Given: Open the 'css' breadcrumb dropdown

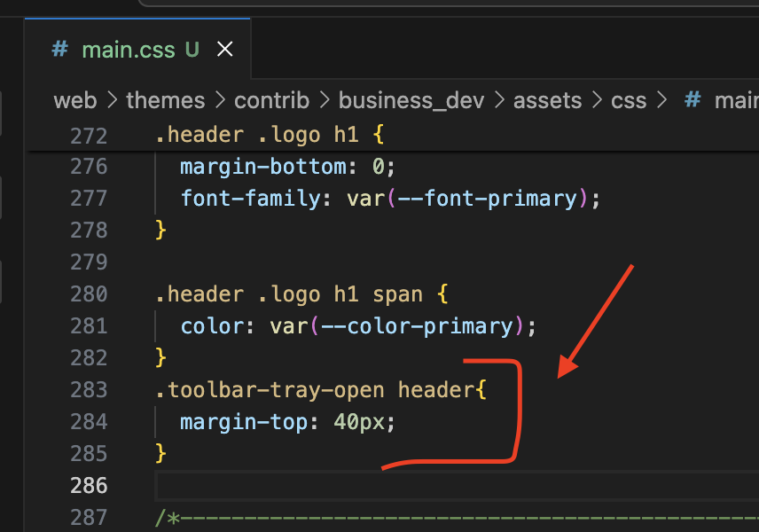Looking at the screenshot, I should (x=629, y=100).
